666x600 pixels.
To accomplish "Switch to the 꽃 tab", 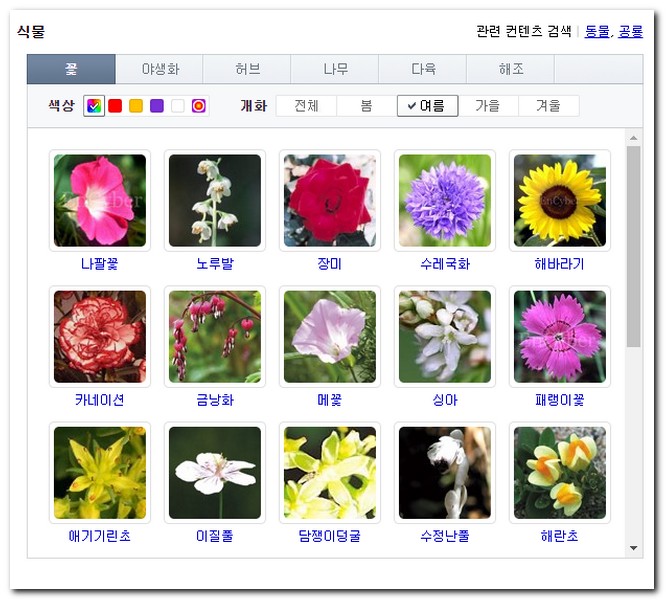I will click(x=71, y=69).
